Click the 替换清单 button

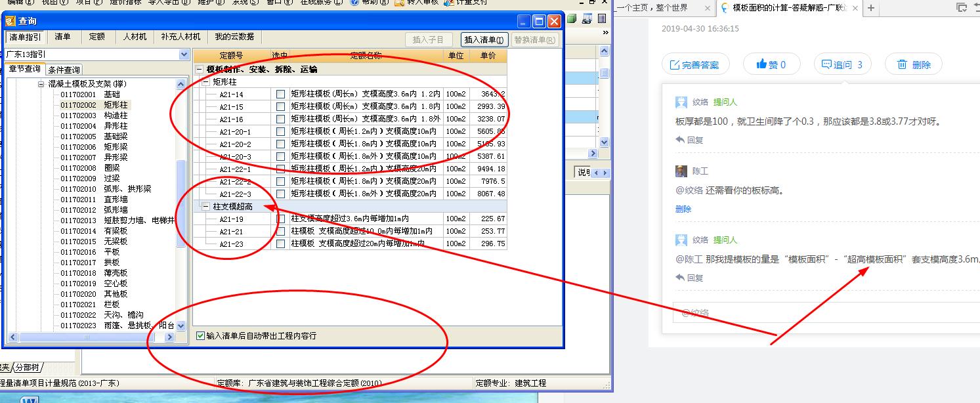(535, 40)
